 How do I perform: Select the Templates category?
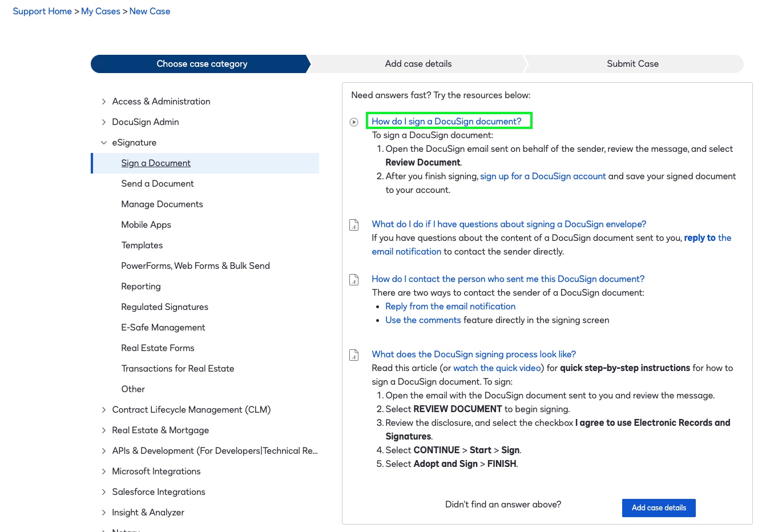coord(142,245)
